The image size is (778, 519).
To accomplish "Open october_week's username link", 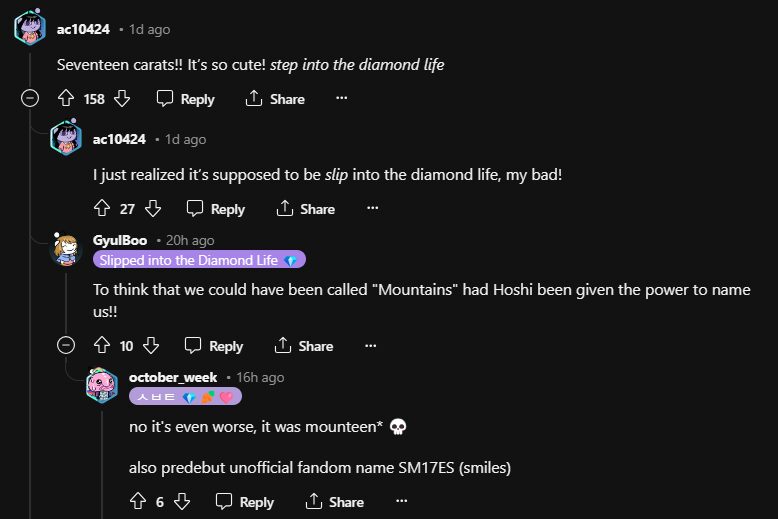I will [x=173, y=377].
